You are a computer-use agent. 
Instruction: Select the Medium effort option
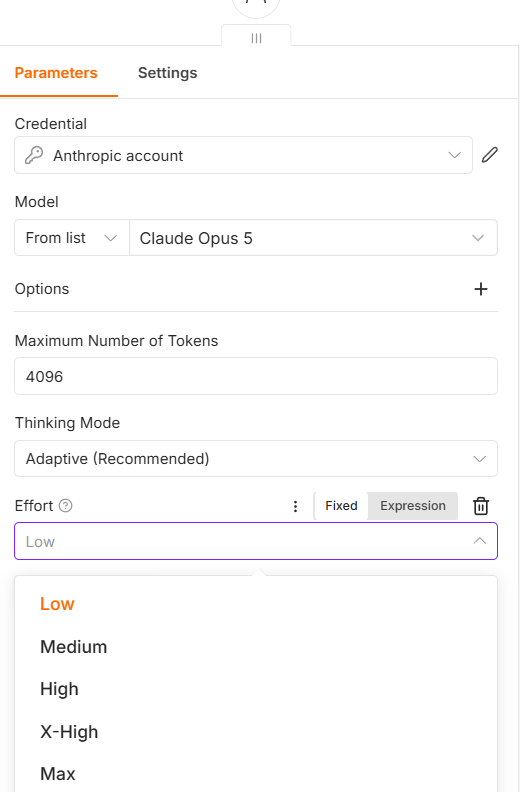256,647
